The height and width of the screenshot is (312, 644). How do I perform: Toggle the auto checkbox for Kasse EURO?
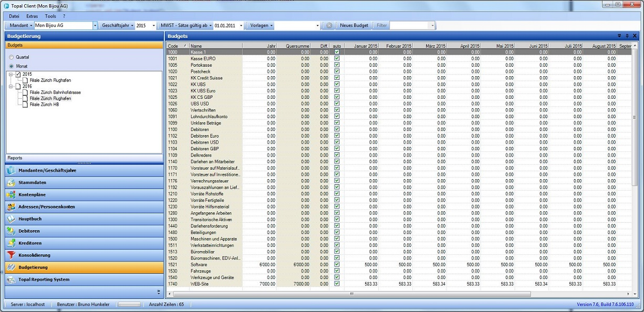tap(337, 58)
